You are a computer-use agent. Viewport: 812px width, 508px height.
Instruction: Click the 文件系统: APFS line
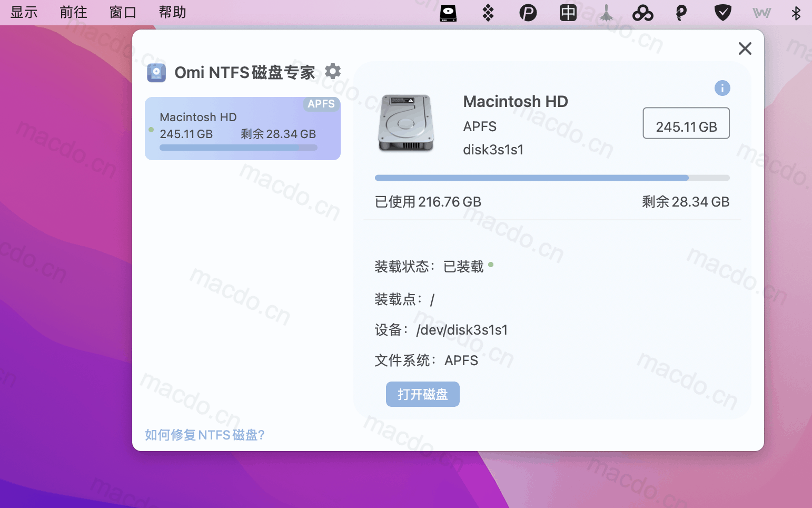427,360
